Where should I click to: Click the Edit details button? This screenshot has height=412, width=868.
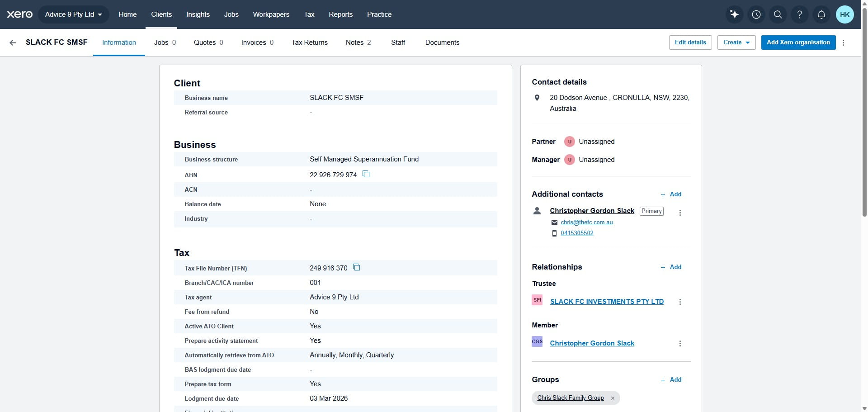pyautogui.click(x=690, y=43)
